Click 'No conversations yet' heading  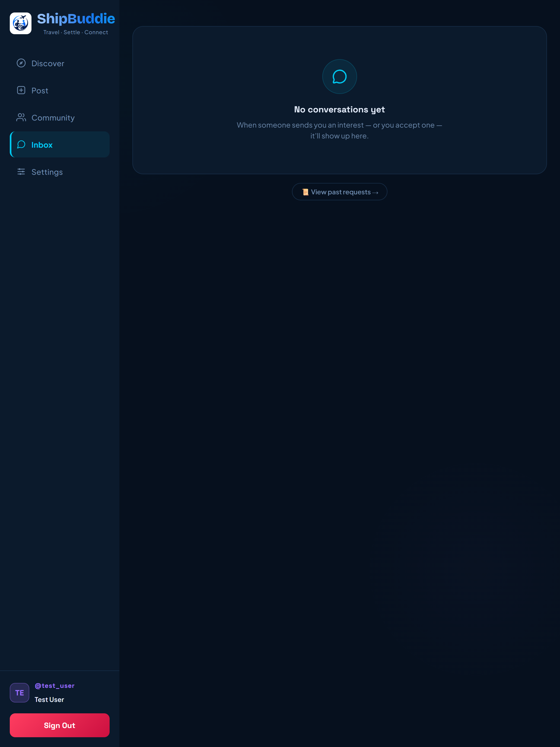click(x=340, y=109)
